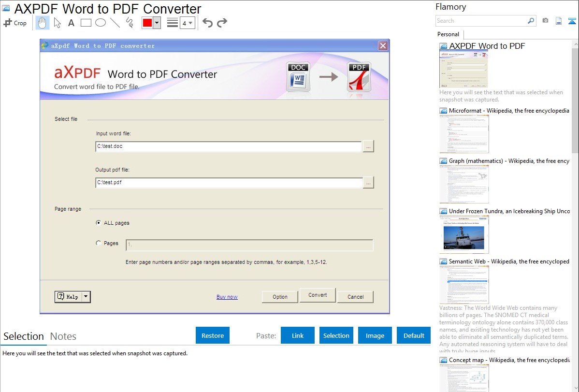Click the Flamory snapshot icon beside the title
Screen dimensions: 579x392
[x=6, y=8]
